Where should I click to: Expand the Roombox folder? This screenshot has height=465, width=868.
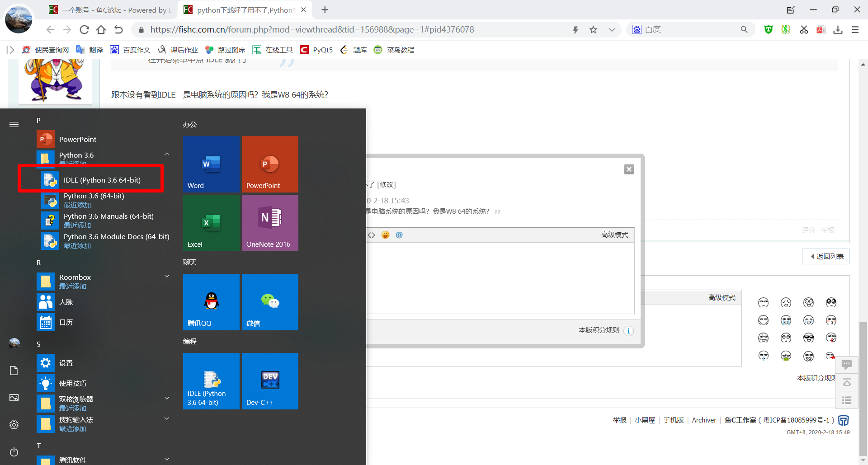click(167, 277)
